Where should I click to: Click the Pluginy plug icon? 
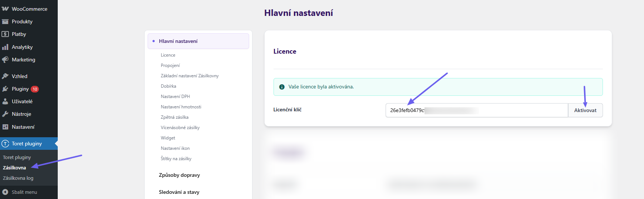5,89
